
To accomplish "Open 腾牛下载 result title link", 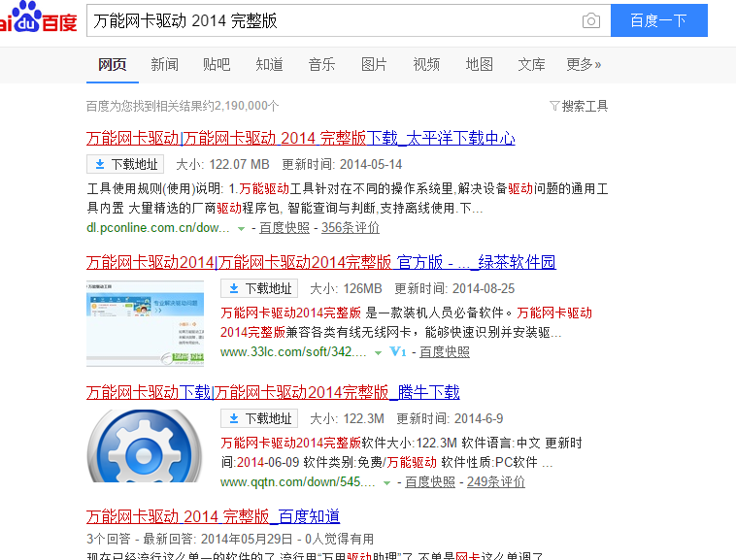I will coord(273,392).
